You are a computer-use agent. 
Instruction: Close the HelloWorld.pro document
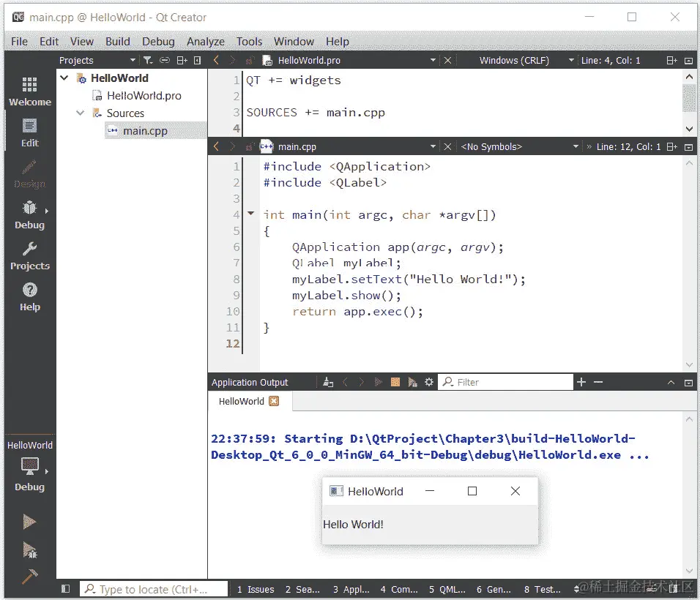448,60
